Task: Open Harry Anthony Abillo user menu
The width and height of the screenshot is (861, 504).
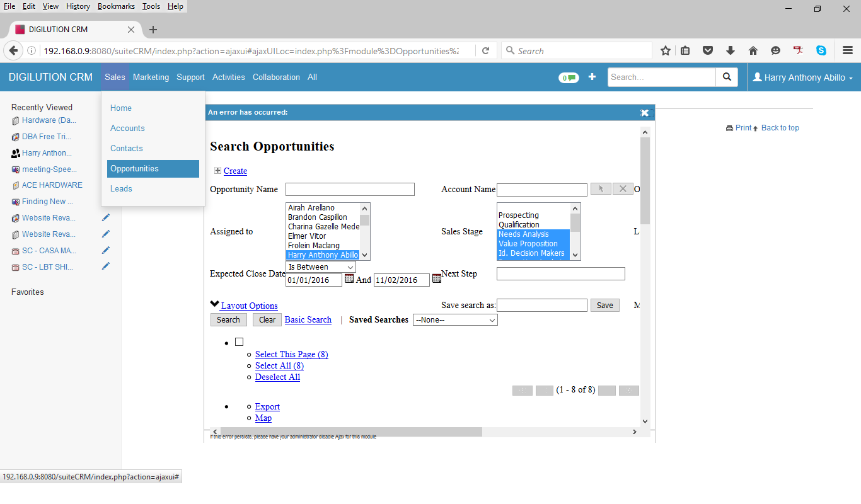Action: (803, 77)
